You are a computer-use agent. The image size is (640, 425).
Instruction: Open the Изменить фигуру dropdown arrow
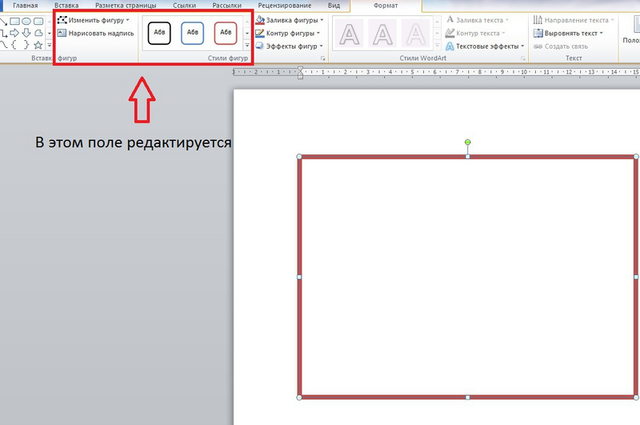128,20
